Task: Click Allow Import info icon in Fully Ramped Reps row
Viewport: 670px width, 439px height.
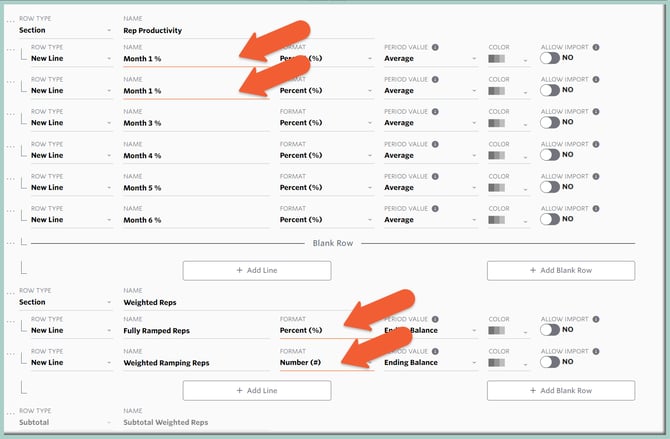Action: pyautogui.click(x=595, y=319)
